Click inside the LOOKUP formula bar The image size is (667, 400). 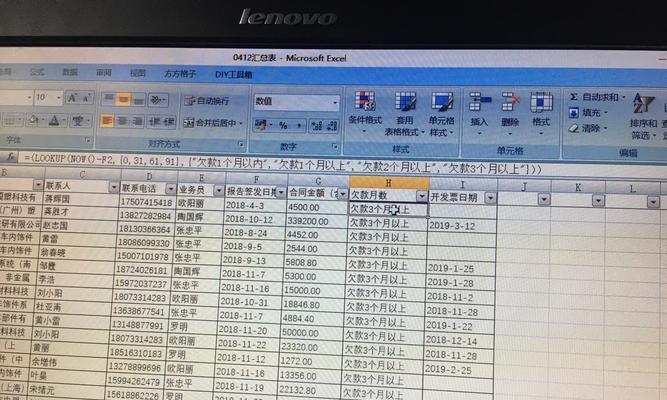(x=340, y=165)
